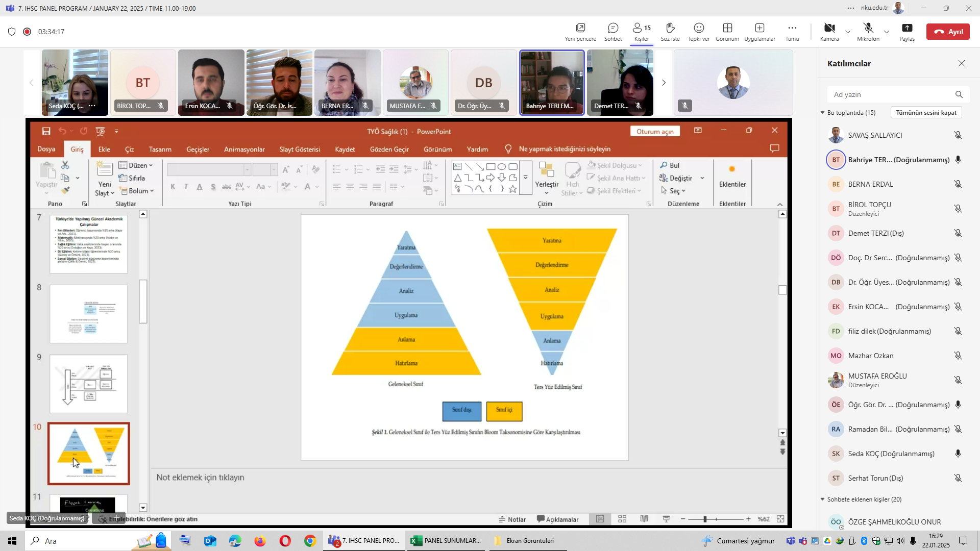Open Opera browser in taskbar
This screenshot has height=551, width=980.
(285, 541)
